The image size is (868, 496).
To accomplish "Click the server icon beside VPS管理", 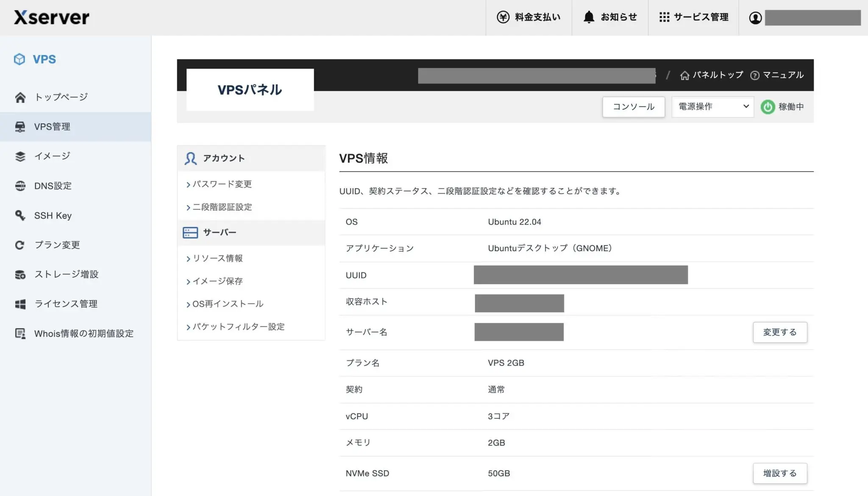I will pos(20,127).
